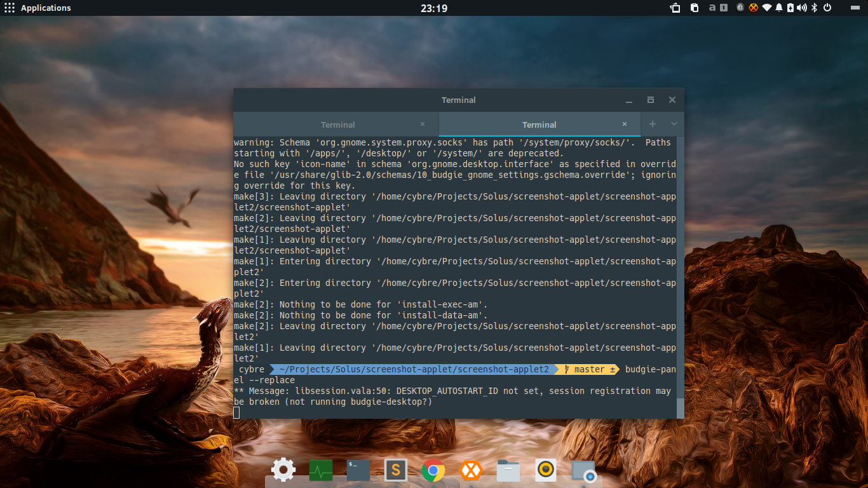This screenshot has width=868, height=488.
Task: Open Google Chrome from the dock
Action: [433, 470]
